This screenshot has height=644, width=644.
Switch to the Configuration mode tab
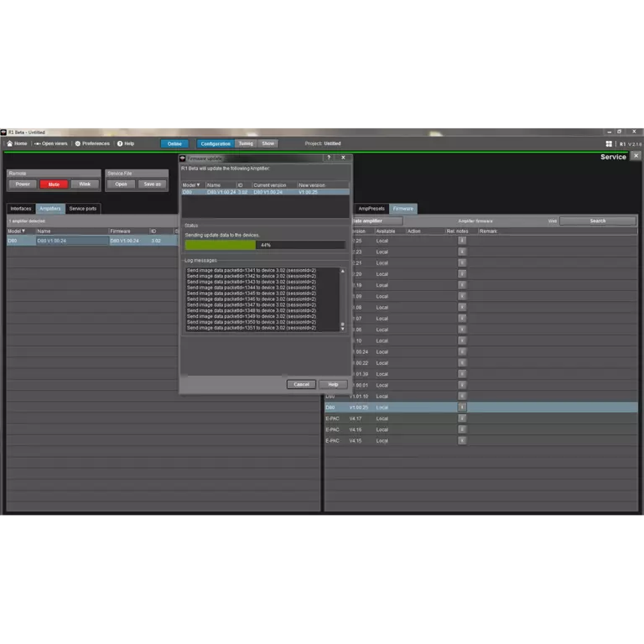coord(216,143)
